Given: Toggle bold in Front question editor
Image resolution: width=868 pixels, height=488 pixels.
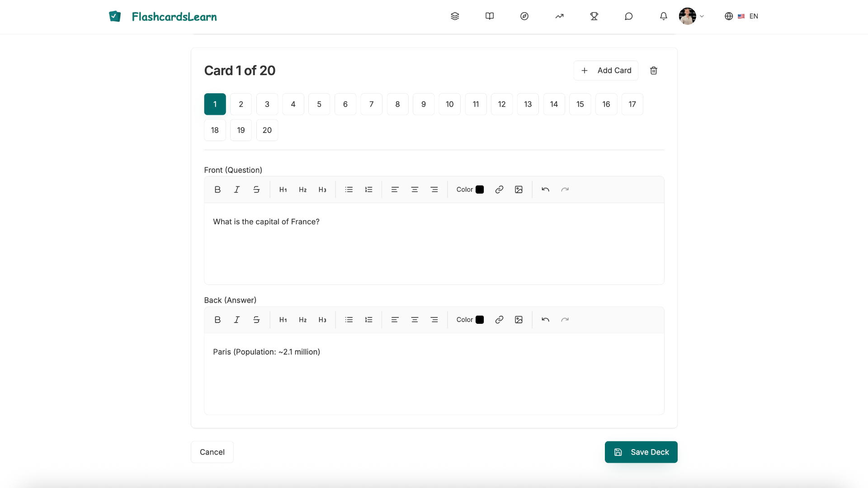Looking at the screenshot, I should [217, 190].
